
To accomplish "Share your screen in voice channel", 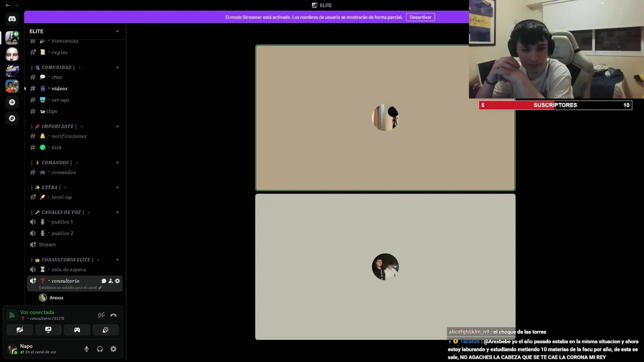I will point(48,330).
